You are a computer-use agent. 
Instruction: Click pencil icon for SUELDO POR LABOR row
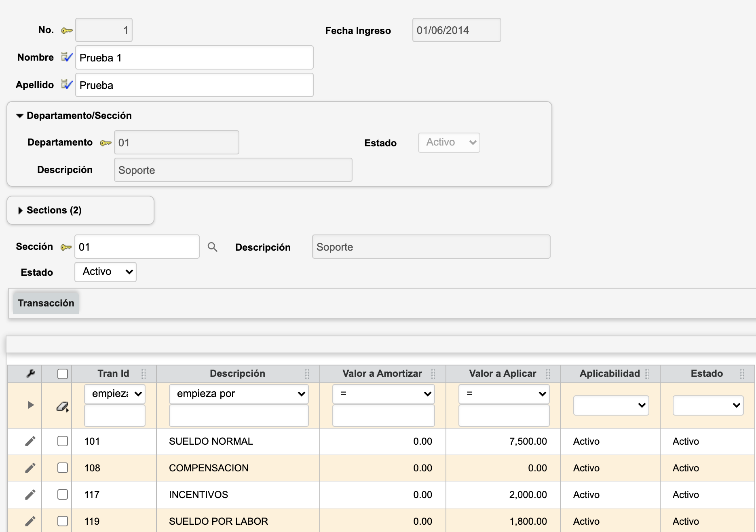(30, 521)
